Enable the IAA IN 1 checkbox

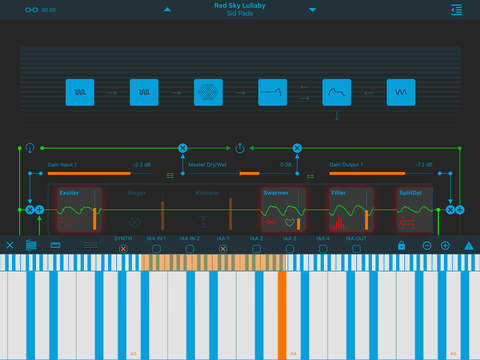tap(156, 249)
